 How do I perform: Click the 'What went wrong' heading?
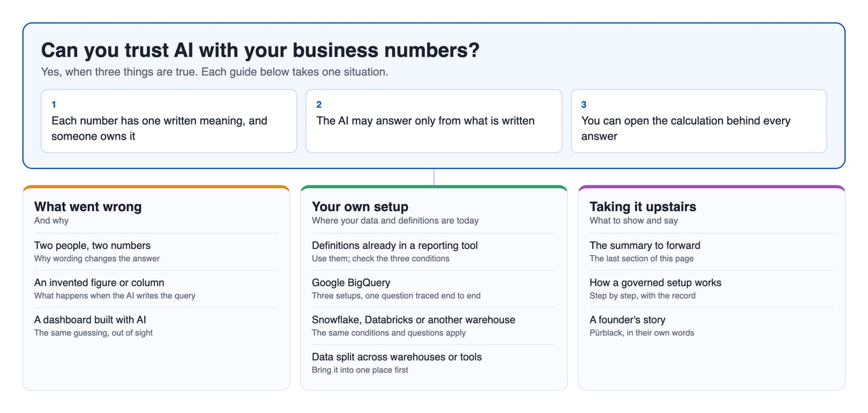(x=88, y=207)
